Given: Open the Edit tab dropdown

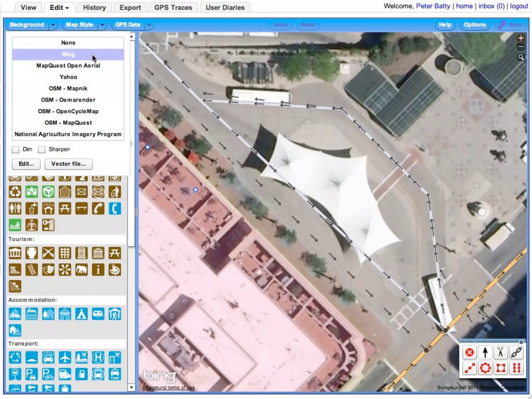Looking at the screenshot, I should coord(59,8).
